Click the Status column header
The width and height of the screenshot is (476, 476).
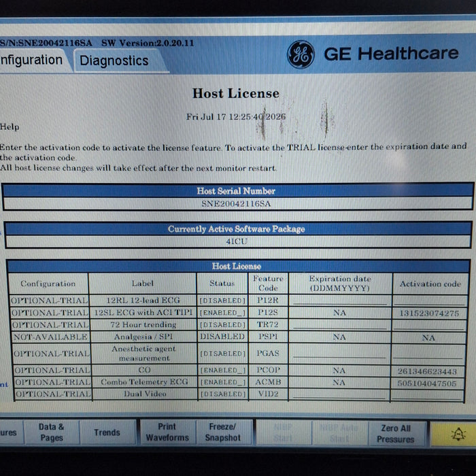[x=222, y=284]
